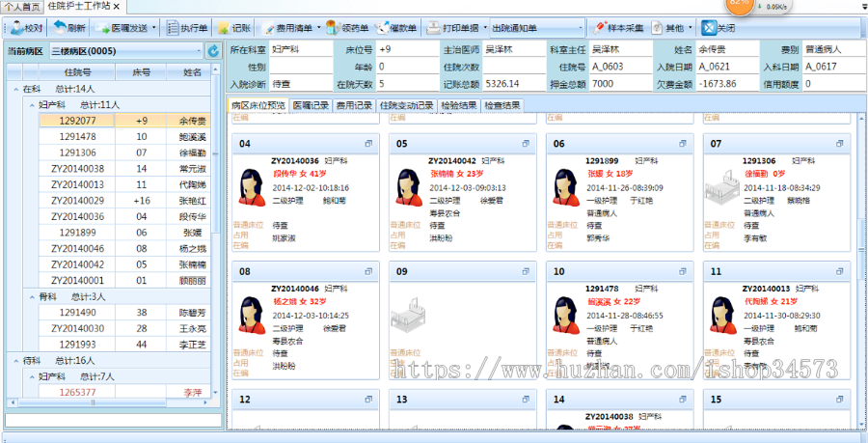Image resolution: width=868 pixels, height=443 pixels.
Task: Switch to the 检查结果 tab
Action: (502, 105)
